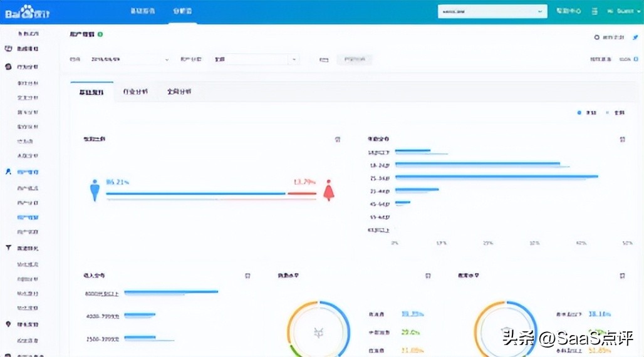Click the corner icon of the right donut chart card
The height and width of the screenshot is (357, 644).
pyautogui.click(x=622, y=276)
